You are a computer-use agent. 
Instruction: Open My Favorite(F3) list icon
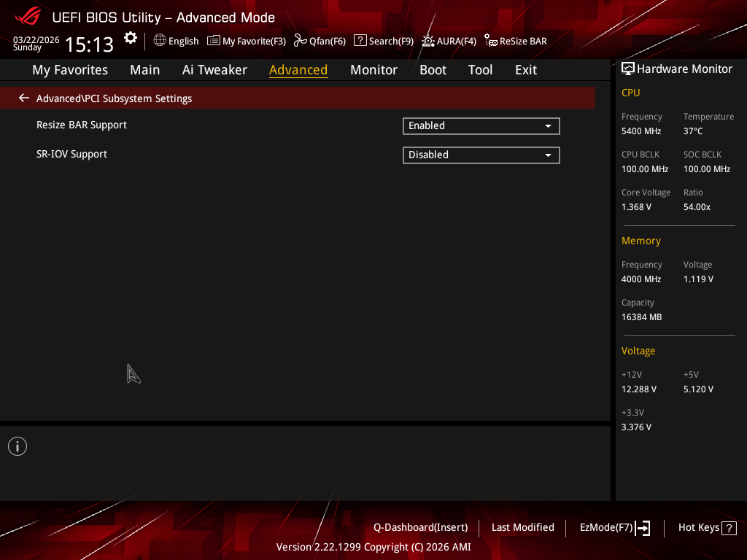point(214,41)
